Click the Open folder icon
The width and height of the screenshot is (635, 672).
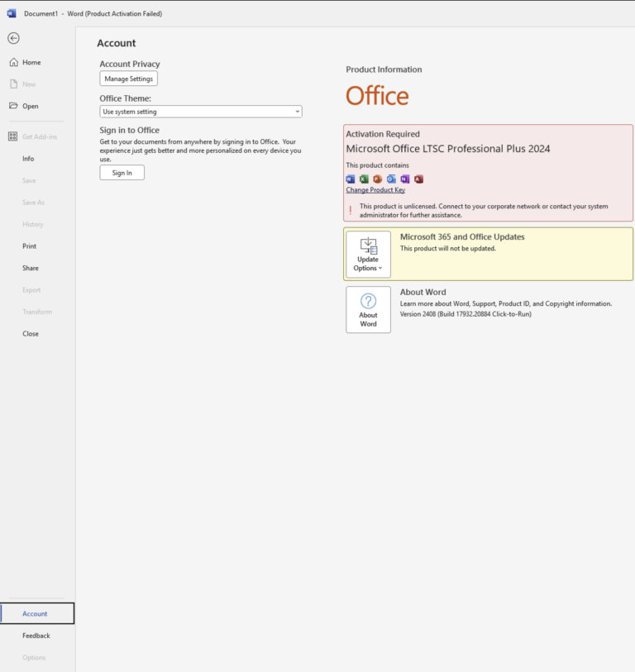pyautogui.click(x=14, y=106)
